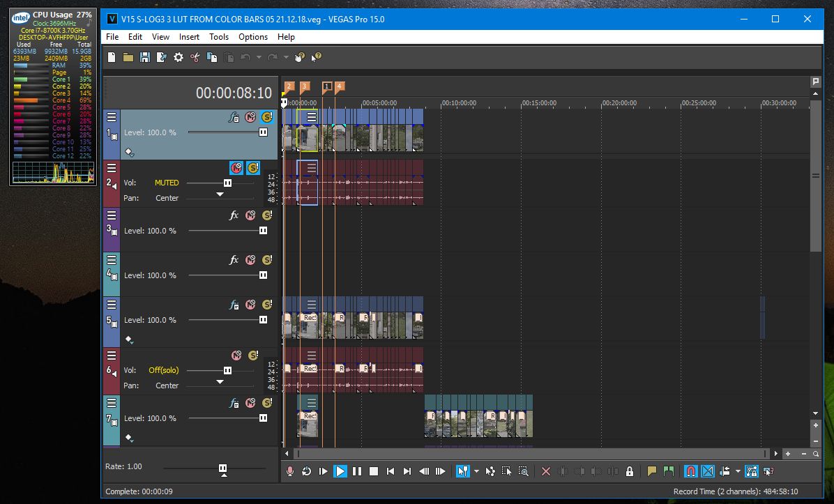Open the Auto Ripple dropdown arrow
The width and height of the screenshot is (834, 504).
click(x=737, y=471)
